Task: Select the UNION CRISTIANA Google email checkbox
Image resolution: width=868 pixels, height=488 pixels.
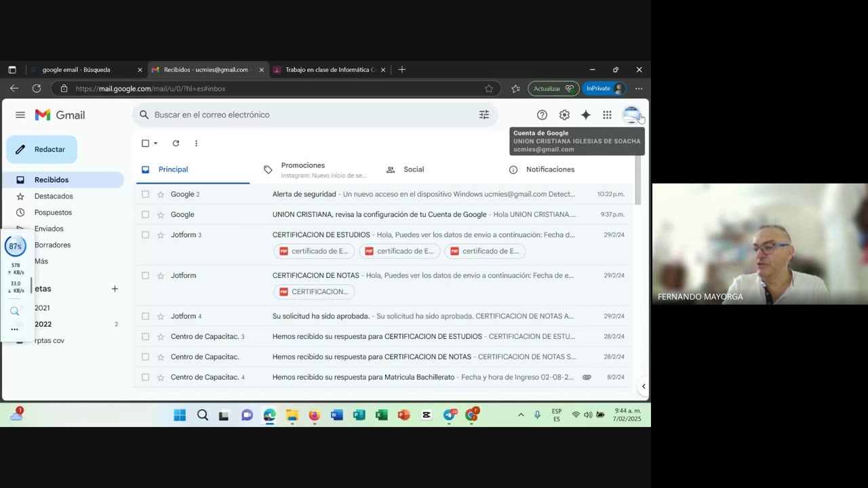Action: [145, 215]
